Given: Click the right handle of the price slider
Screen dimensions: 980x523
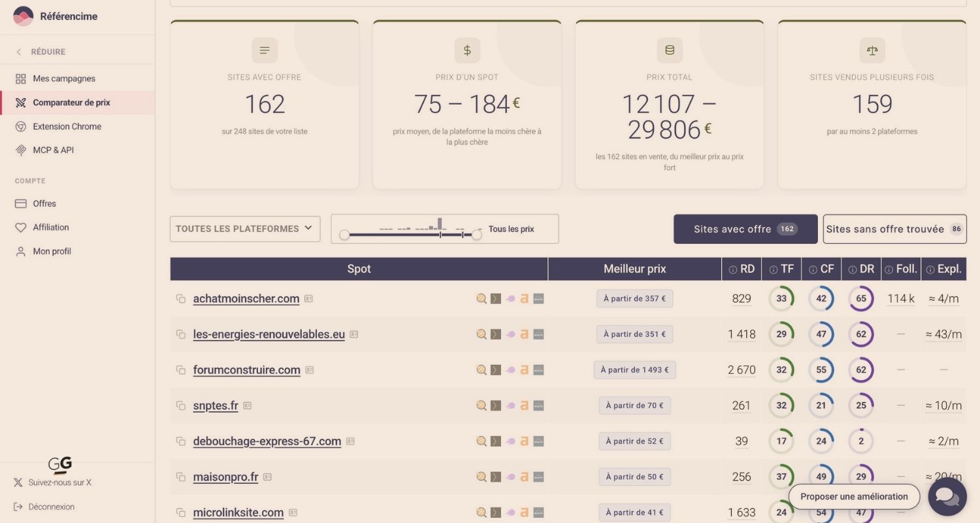Looking at the screenshot, I should pos(476,235).
